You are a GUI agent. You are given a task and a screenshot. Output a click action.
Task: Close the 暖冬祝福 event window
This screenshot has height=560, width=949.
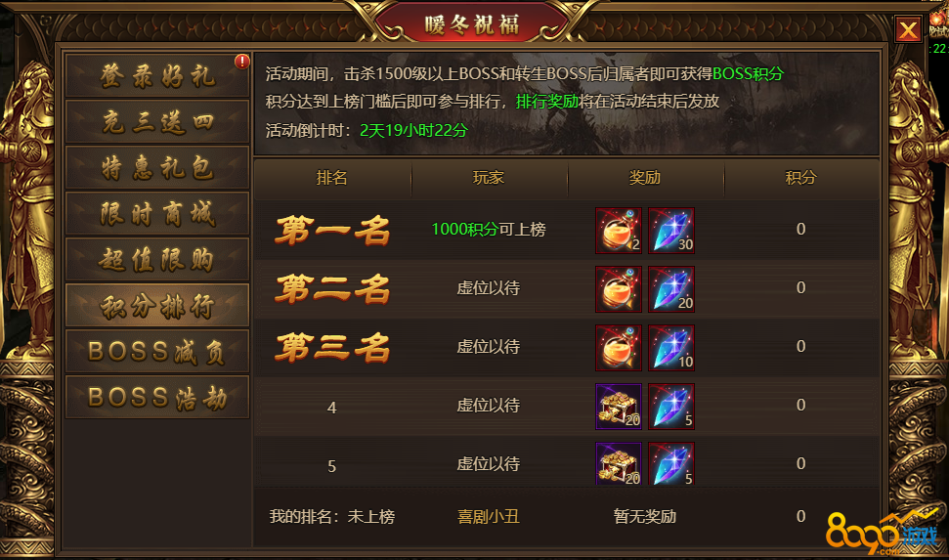pyautogui.click(x=908, y=29)
